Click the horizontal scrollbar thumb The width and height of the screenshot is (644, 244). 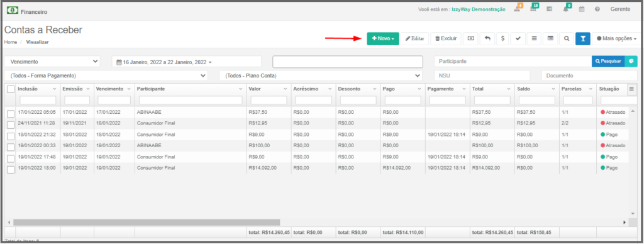[x=147, y=222]
